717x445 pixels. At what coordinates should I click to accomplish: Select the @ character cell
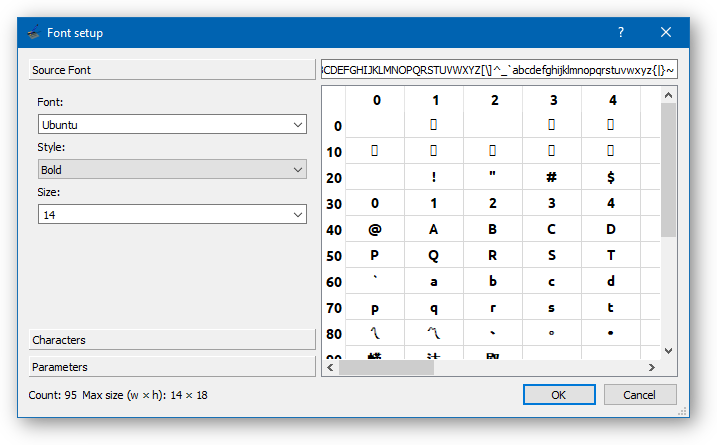[375, 229]
